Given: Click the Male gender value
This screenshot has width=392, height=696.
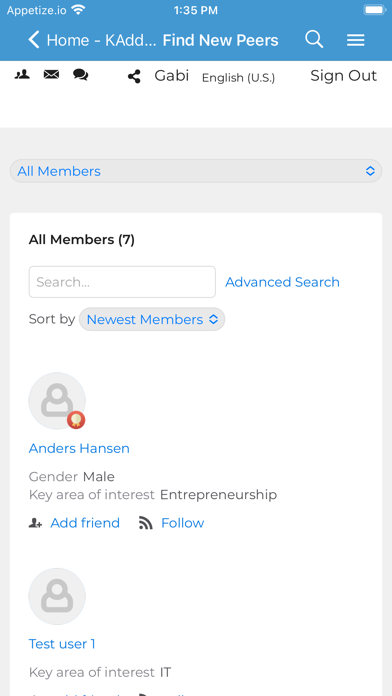Looking at the screenshot, I should tap(99, 477).
